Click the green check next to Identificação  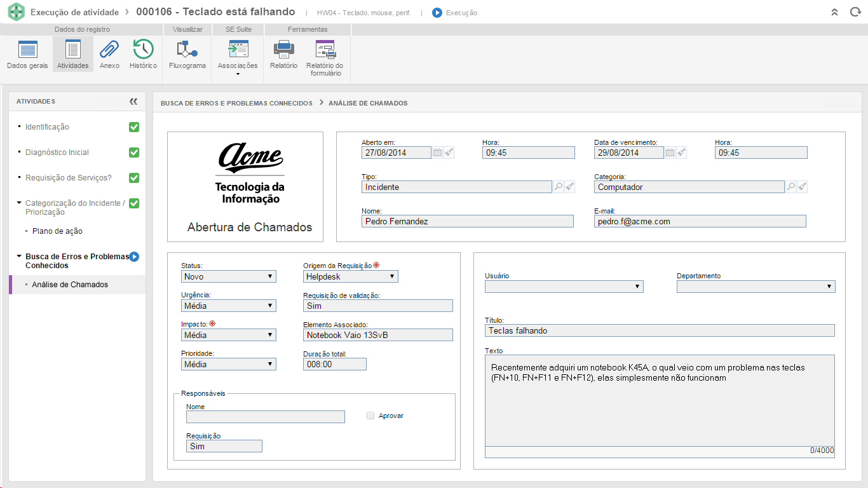(134, 127)
